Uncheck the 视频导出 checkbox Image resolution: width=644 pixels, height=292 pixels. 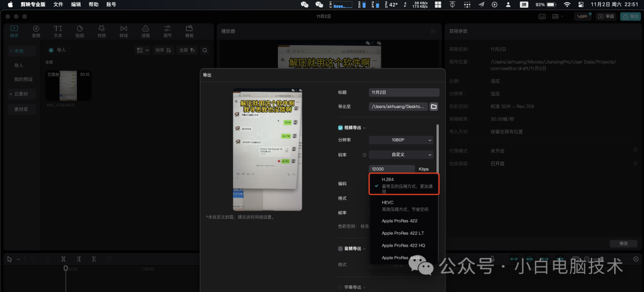pos(340,128)
